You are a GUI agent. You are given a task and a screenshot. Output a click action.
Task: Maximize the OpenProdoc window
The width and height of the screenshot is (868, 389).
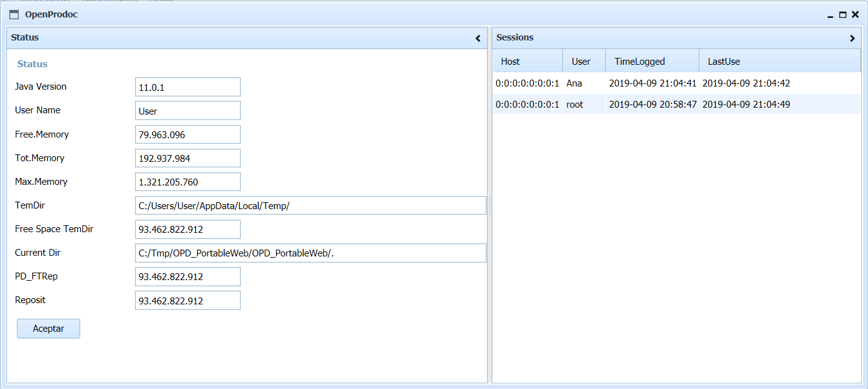pos(843,15)
